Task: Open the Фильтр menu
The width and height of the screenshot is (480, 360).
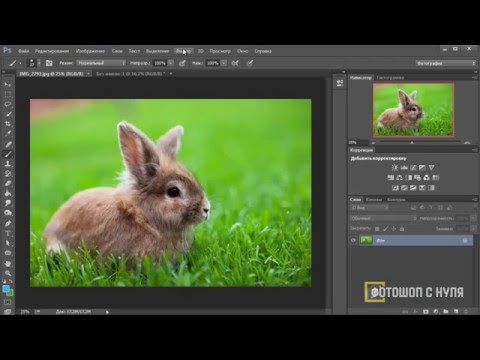Action: coord(183,51)
